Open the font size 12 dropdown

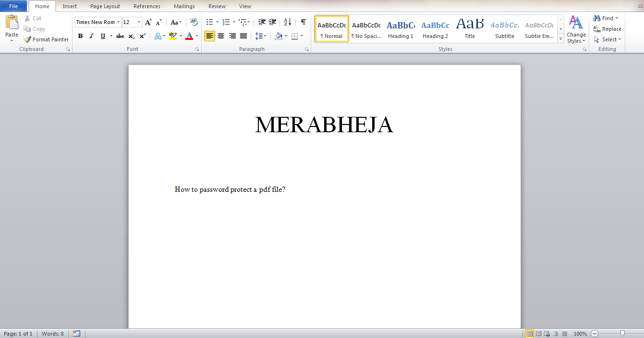pyautogui.click(x=139, y=22)
